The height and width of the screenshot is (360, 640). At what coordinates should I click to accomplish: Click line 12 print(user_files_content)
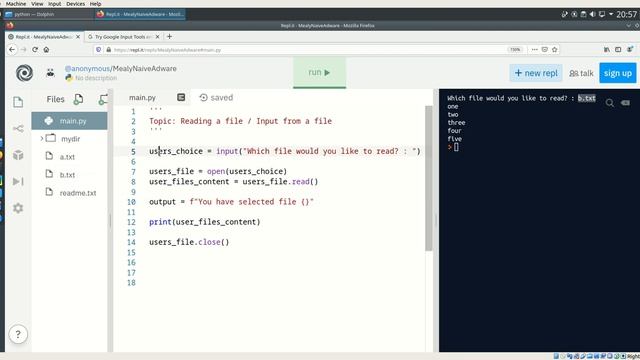[x=204, y=222]
